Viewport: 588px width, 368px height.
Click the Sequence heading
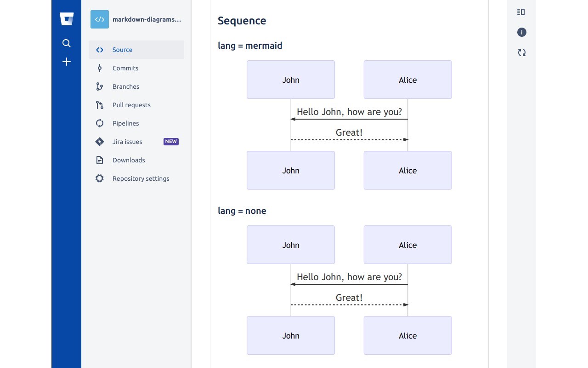[242, 21]
